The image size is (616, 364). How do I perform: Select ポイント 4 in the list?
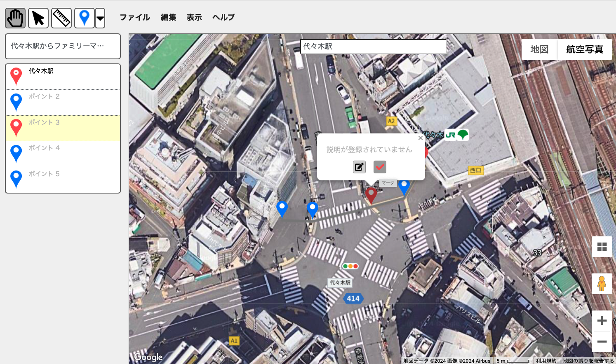pyautogui.click(x=63, y=154)
